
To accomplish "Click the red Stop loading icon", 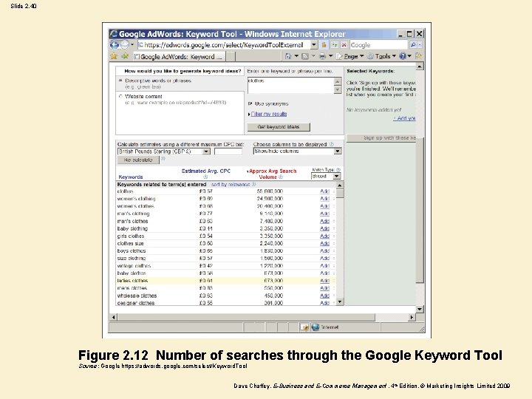I will [x=344, y=45].
